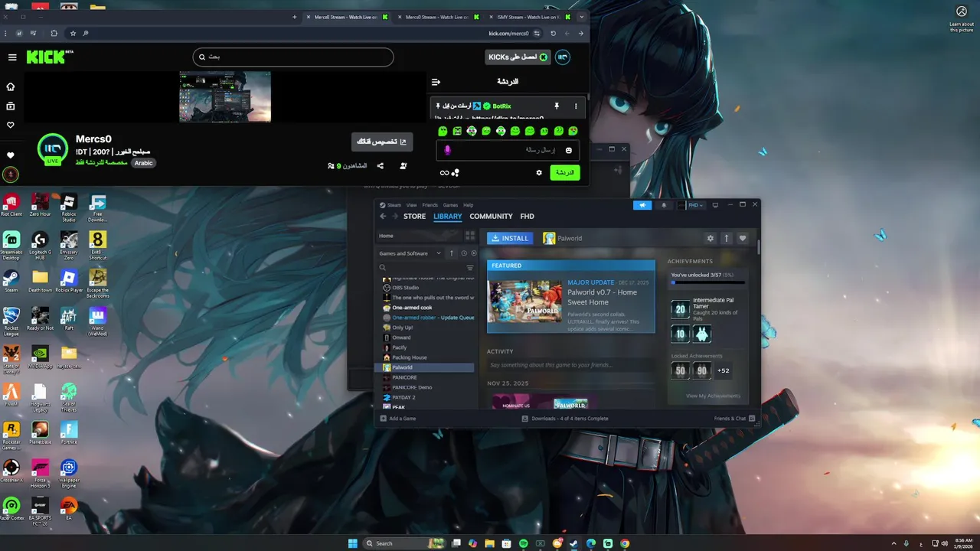The height and width of the screenshot is (551, 980).
Task: Add Palworld to Steam favorites
Action: pyautogui.click(x=742, y=238)
